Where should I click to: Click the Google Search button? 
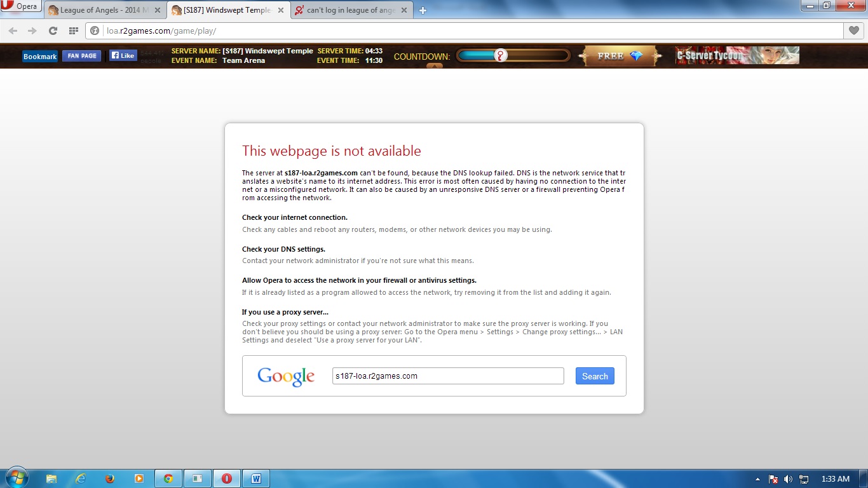(595, 376)
